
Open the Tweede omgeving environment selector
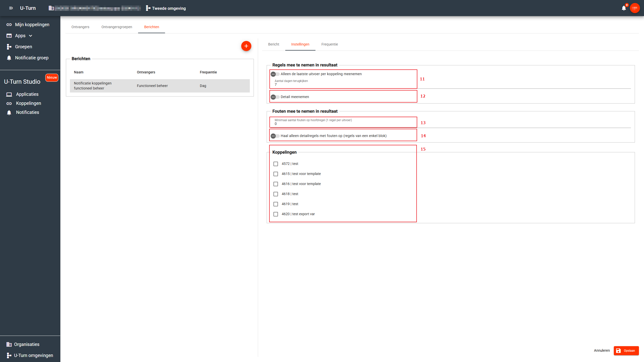click(166, 8)
